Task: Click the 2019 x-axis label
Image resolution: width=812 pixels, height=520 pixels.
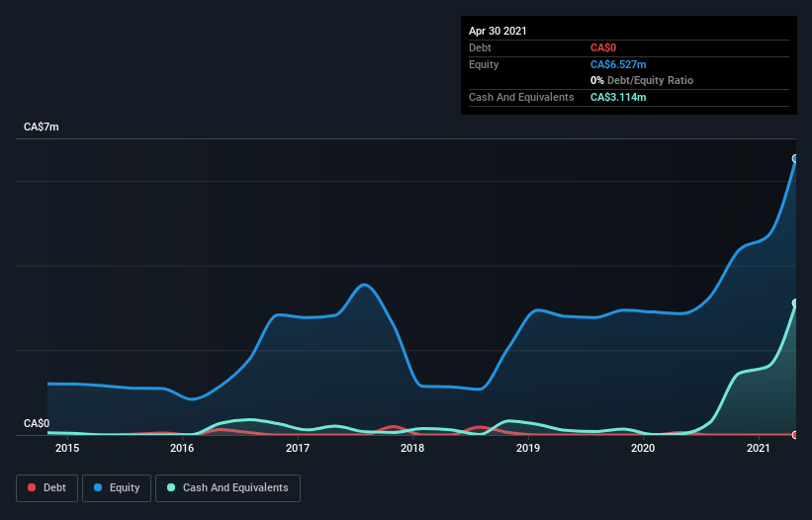Action: 528,448
